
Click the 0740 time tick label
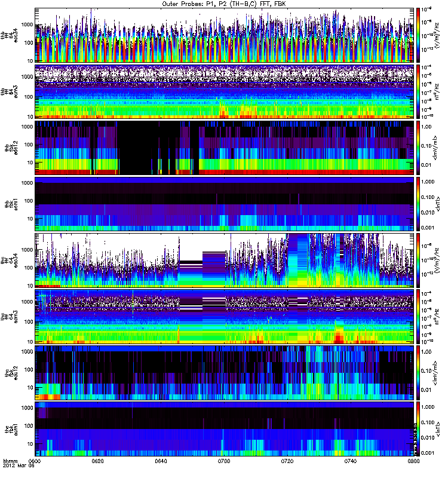(x=350, y=461)
